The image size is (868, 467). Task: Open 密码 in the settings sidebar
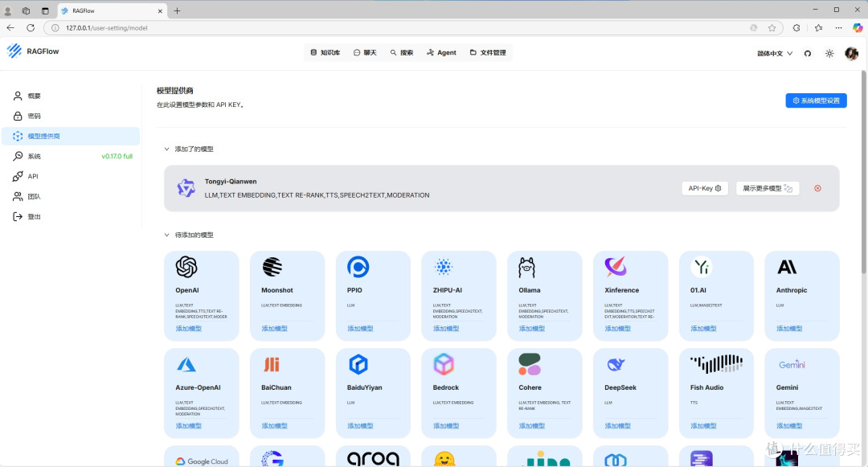(x=71, y=117)
